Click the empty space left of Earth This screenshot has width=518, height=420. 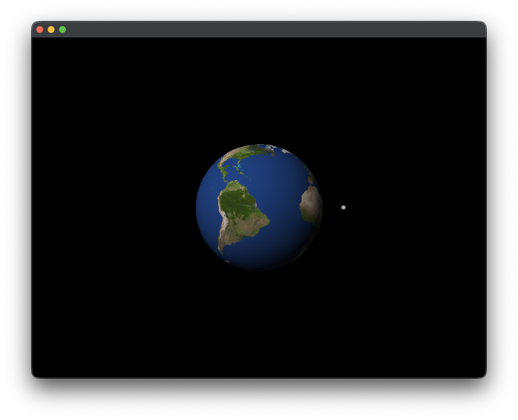[114, 207]
